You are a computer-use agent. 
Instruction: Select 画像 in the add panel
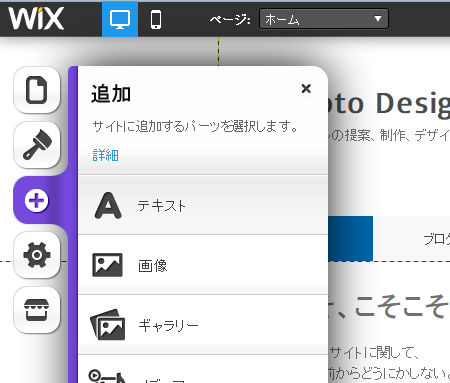[203, 265]
